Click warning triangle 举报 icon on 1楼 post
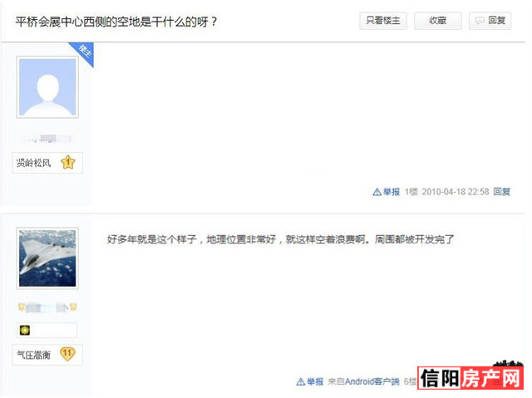Viewport: 532px width, 398px height. point(377,192)
